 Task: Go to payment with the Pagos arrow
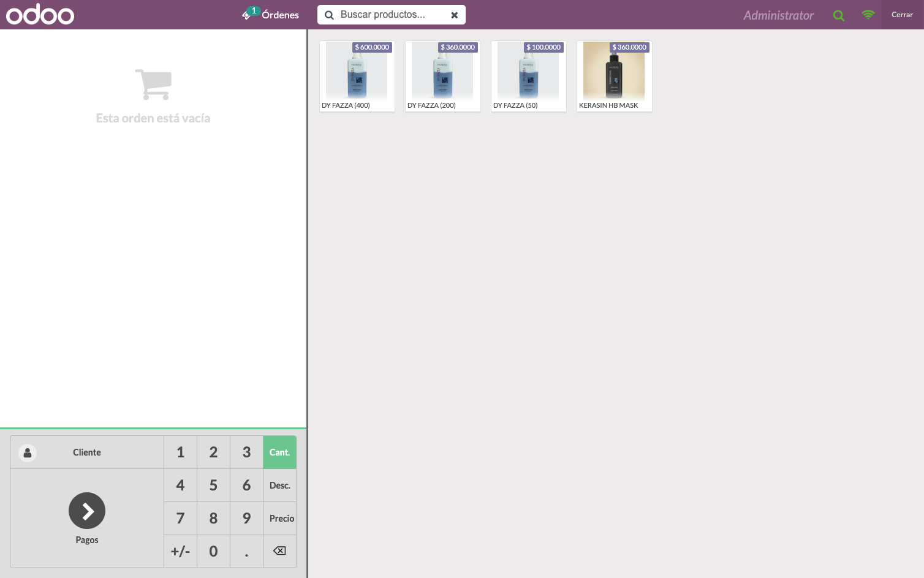click(x=87, y=518)
